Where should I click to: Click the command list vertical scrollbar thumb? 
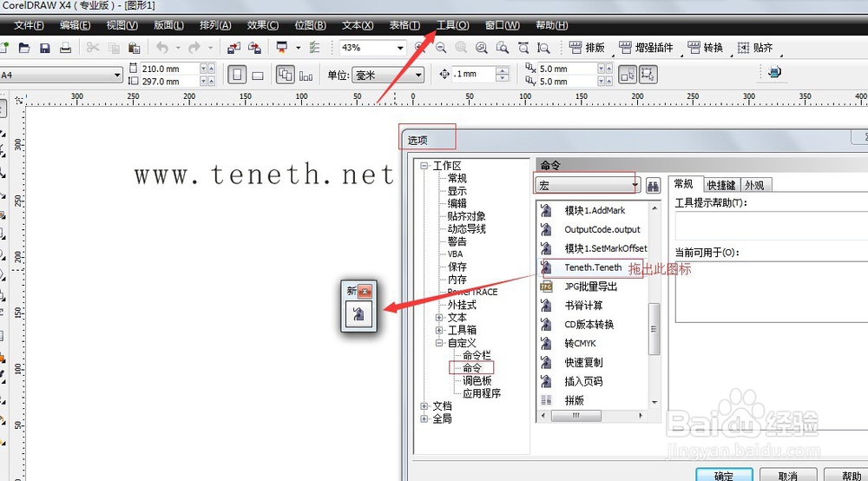(654, 329)
